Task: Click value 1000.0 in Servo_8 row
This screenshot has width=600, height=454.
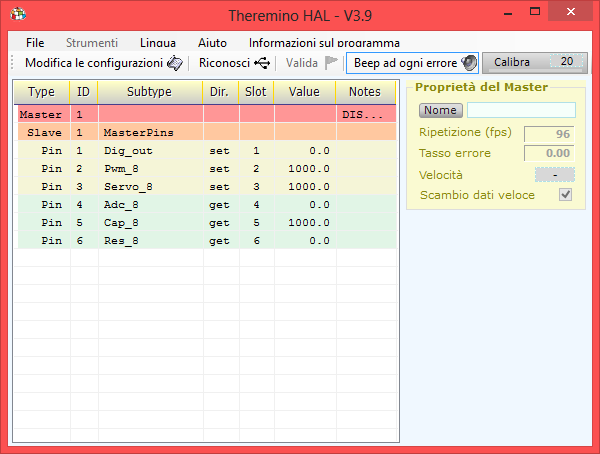Action: [309, 186]
